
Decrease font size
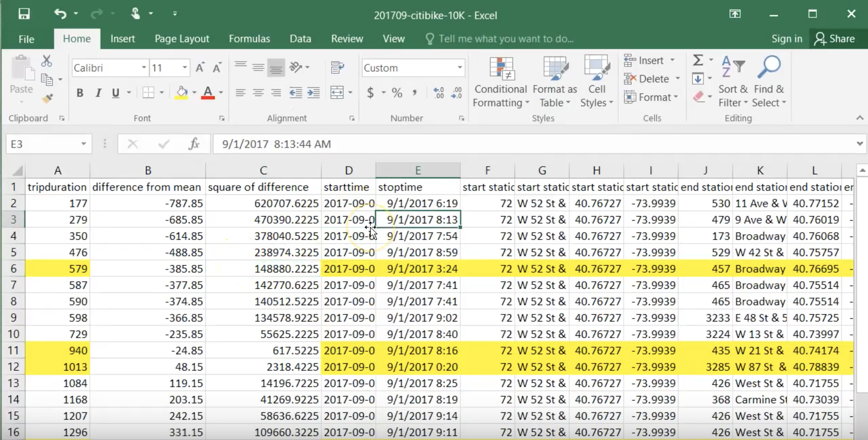coord(217,67)
